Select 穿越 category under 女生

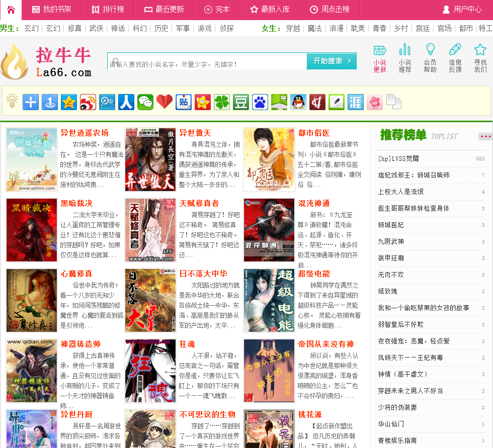[x=293, y=29]
